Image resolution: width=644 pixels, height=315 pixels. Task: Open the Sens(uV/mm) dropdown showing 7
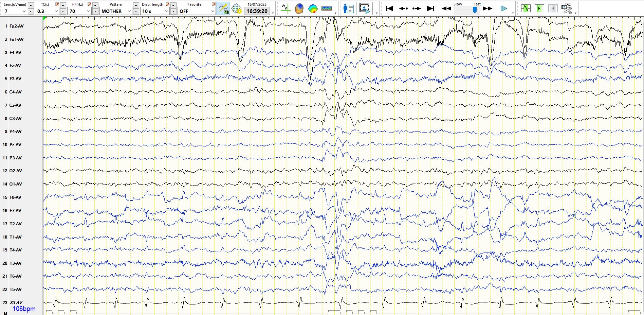pyautogui.click(x=15, y=11)
